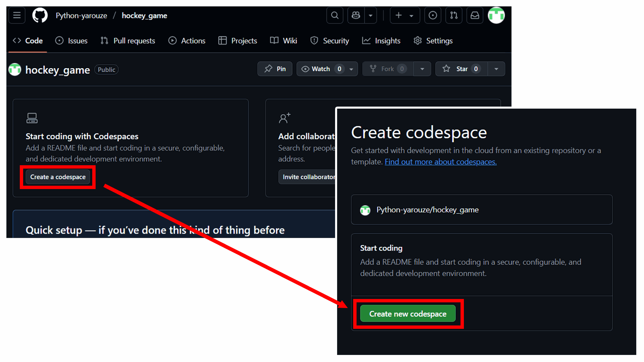Open pull requests icon in header
Viewport: 644px width, 362px height.
454,15
